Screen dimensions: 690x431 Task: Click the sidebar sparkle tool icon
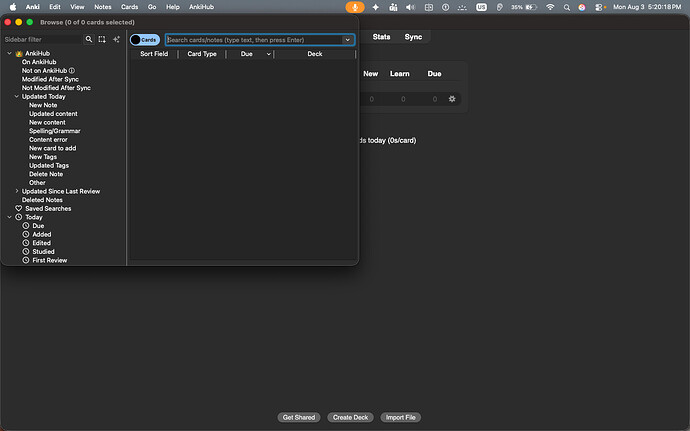click(116, 39)
